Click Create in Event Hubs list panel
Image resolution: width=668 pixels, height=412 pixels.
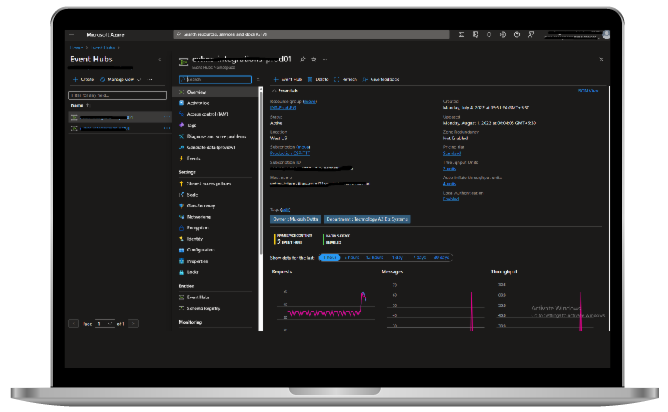point(84,79)
